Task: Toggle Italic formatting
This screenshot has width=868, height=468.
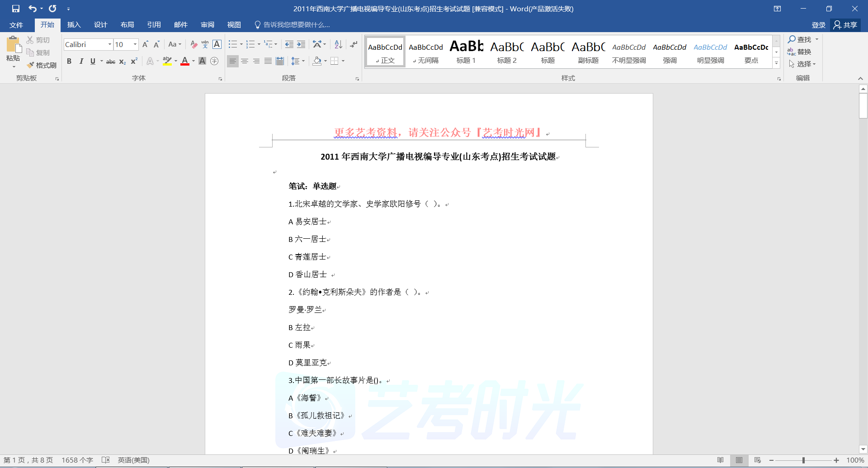Action: (81, 61)
